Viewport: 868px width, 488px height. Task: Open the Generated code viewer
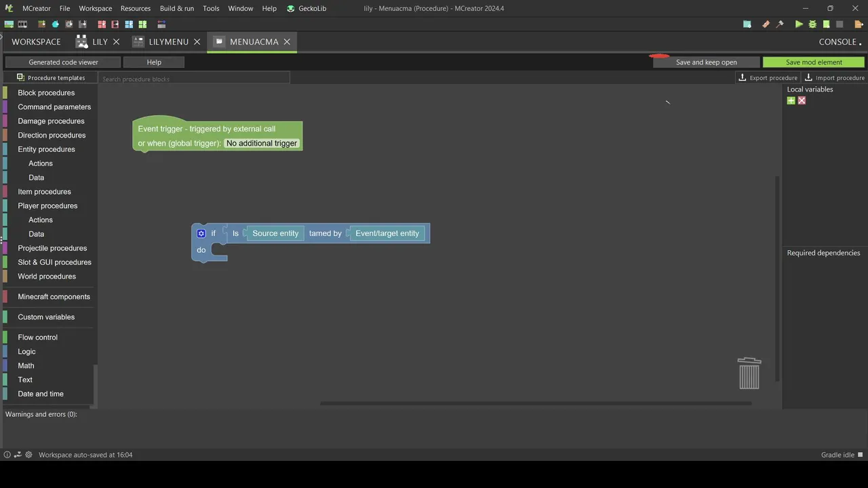tap(63, 62)
